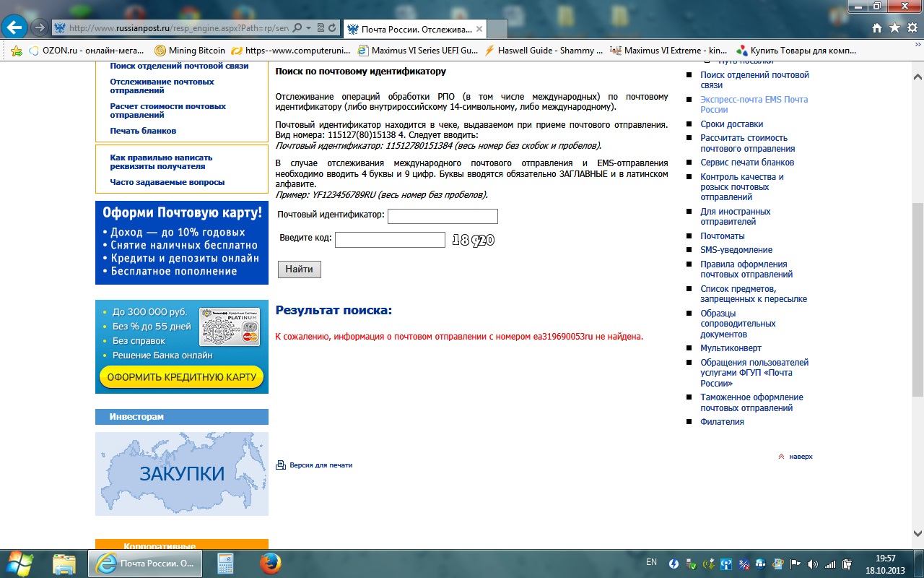Click the scrollbar down arrow

tap(918, 532)
